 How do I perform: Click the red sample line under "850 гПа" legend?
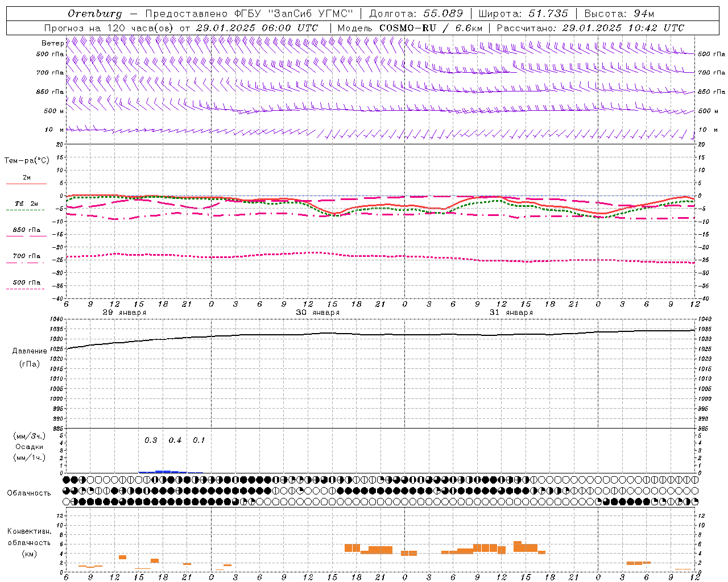26,236
